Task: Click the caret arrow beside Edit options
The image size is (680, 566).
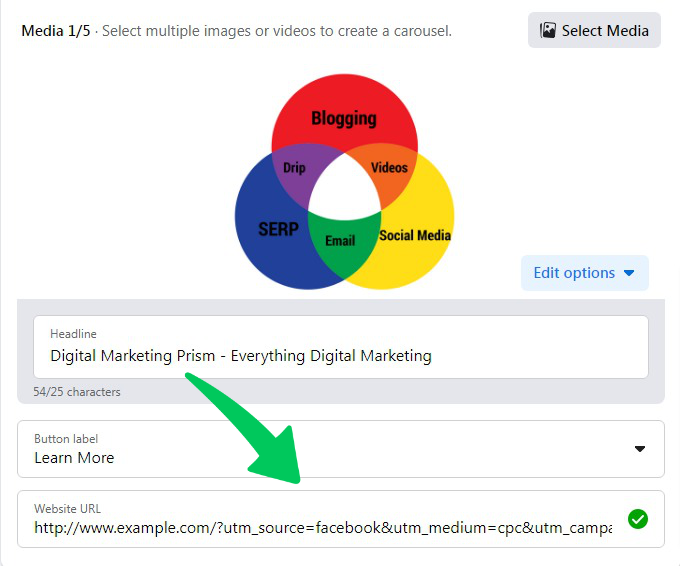Action: (x=629, y=273)
